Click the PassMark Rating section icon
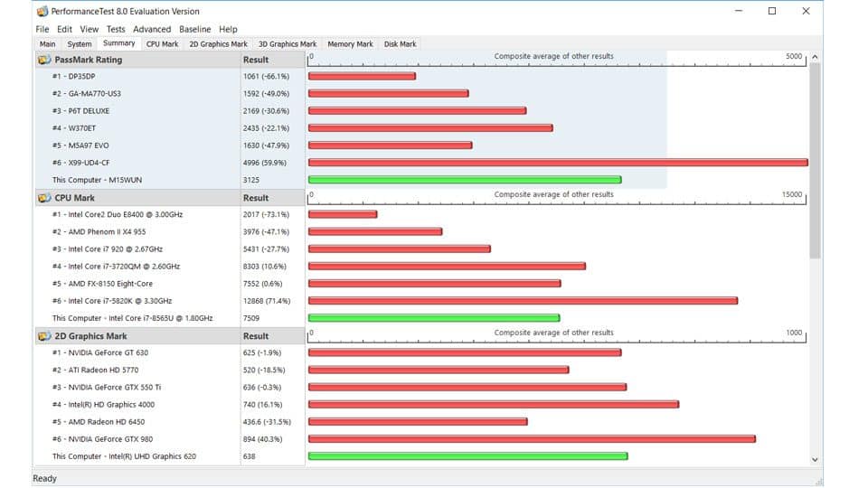868x488 pixels. [44, 60]
